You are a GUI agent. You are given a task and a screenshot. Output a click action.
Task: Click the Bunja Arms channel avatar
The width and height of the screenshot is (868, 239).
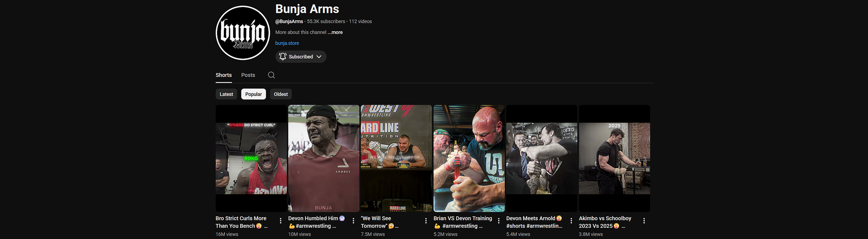[243, 33]
